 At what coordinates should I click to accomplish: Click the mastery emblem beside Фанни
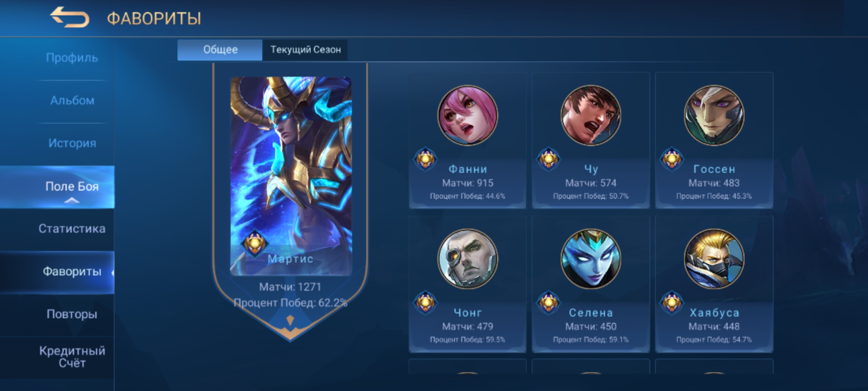[x=425, y=159]
